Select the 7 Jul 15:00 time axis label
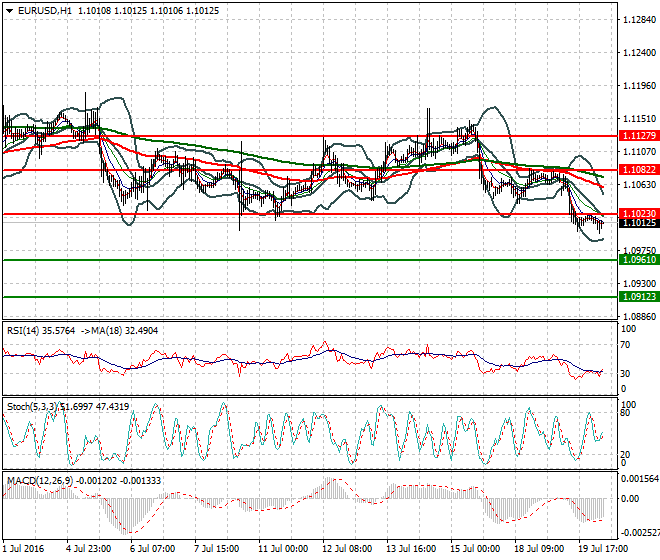This screenshot has height=560, width=660. click(216, 549)
